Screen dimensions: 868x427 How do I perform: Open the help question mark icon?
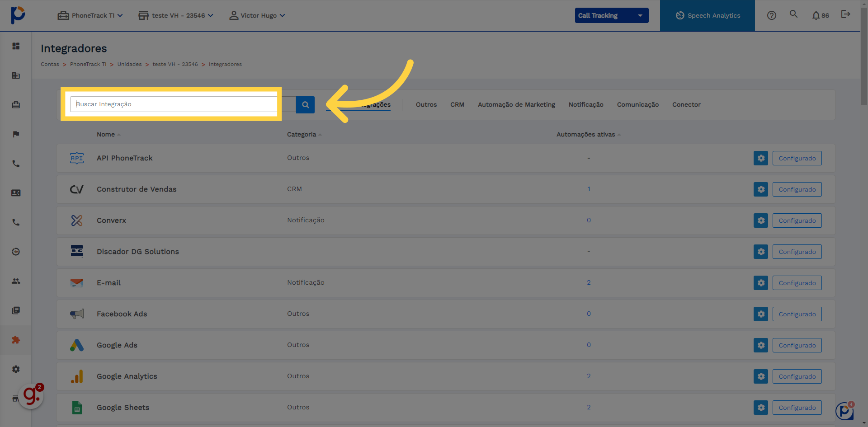click(x=771, y=15)
